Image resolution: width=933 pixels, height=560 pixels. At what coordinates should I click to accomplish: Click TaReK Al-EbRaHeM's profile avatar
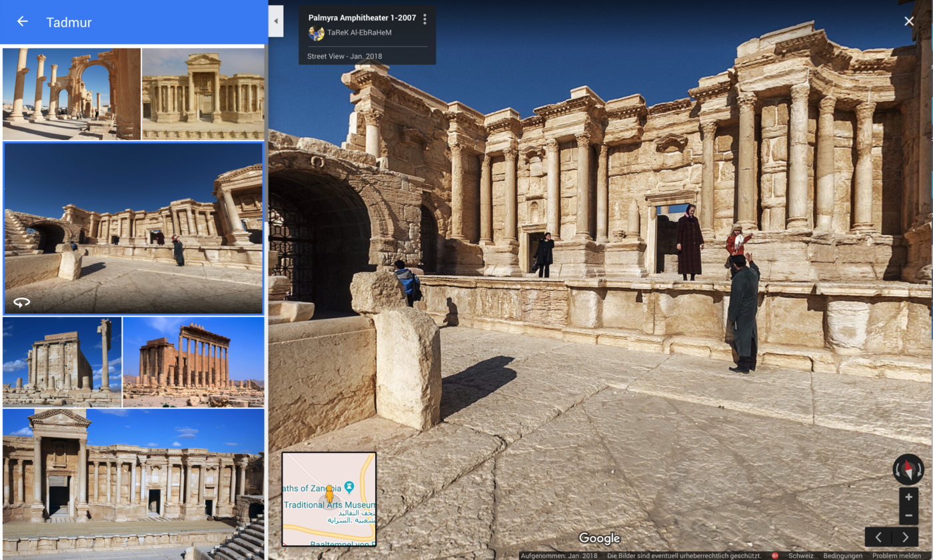coord(316,33)
